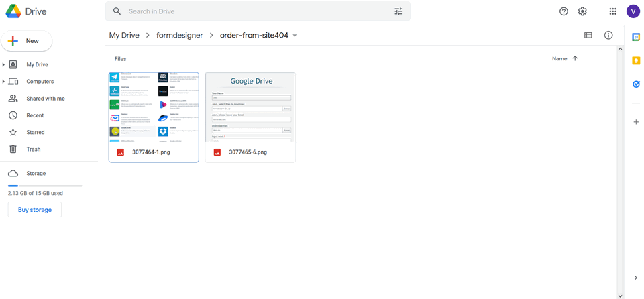The image size is (644, 299).
Task: Open Starred files section
Action: coord(36,132)
